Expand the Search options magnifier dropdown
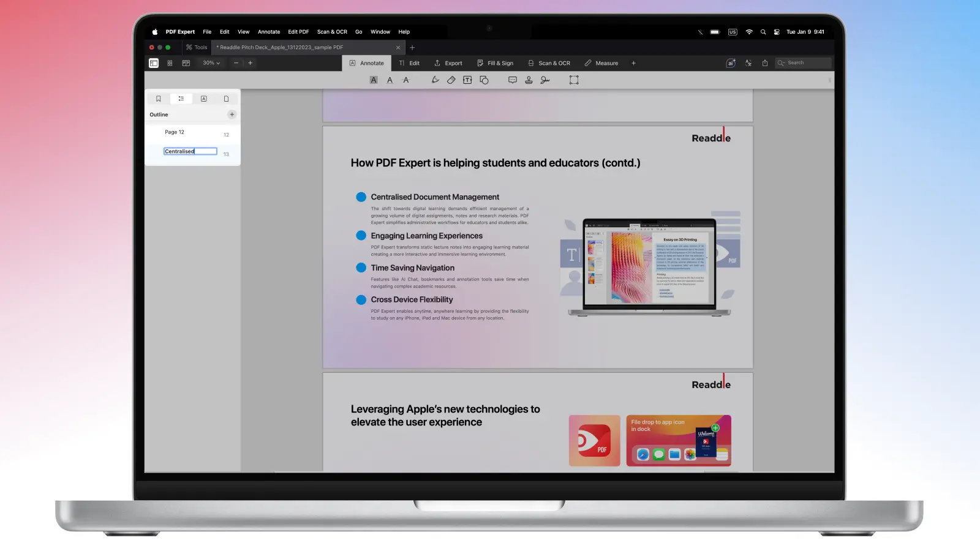The image size is (980, 551). [x=781, y=63]
